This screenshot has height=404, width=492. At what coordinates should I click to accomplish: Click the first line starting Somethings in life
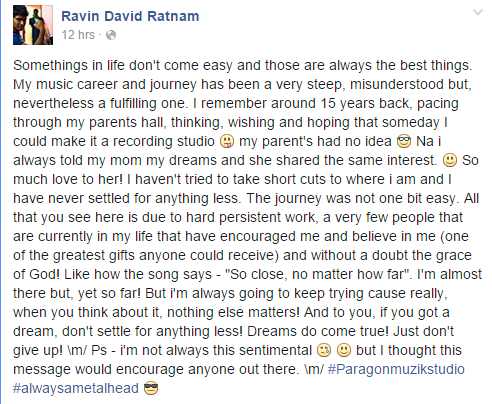(x=243, y=66)
